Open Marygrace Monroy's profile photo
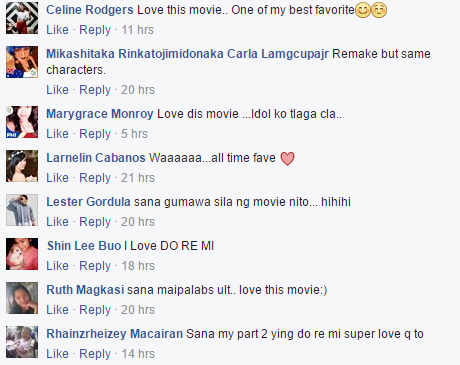Image resolution: width=460 pixels, height=365 pixels. pos(22,122)
